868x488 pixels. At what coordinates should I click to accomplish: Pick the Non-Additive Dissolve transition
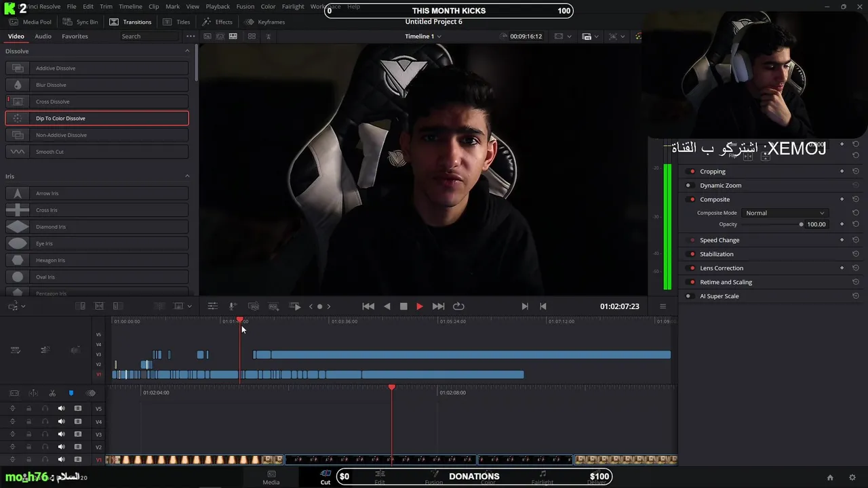click(97, 135)
